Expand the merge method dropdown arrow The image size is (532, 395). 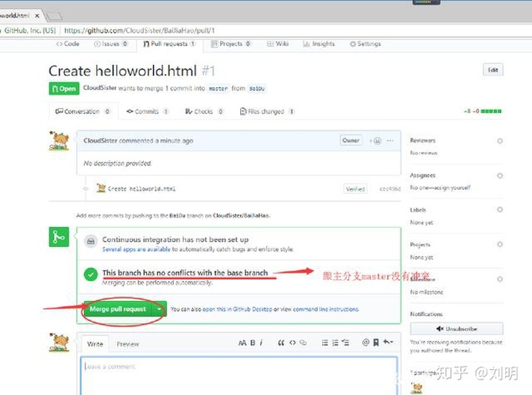159,309
